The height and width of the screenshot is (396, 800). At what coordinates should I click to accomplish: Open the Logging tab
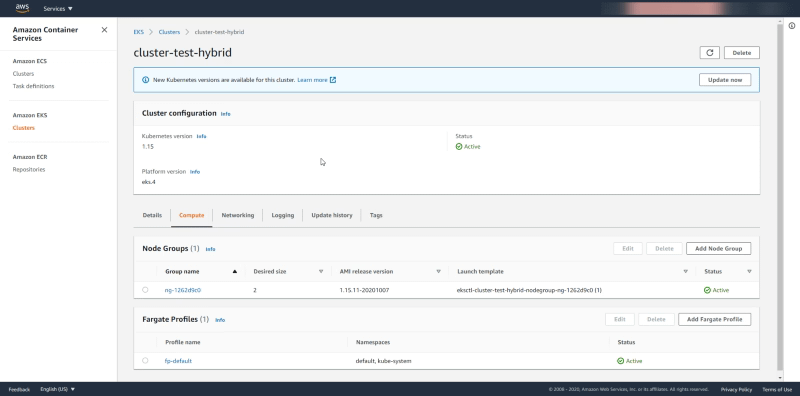[x=283, y=215]
